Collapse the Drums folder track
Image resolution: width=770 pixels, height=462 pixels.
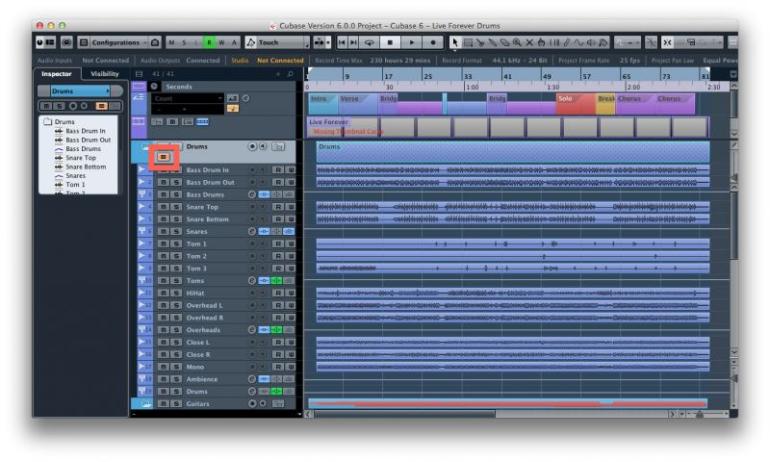[x=145, y=146]
